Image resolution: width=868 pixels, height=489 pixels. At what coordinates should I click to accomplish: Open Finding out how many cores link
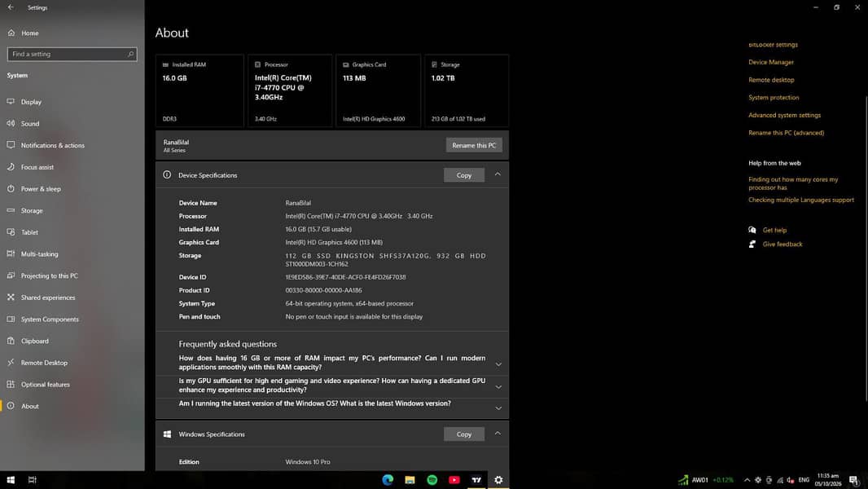[x=793, y=183]
